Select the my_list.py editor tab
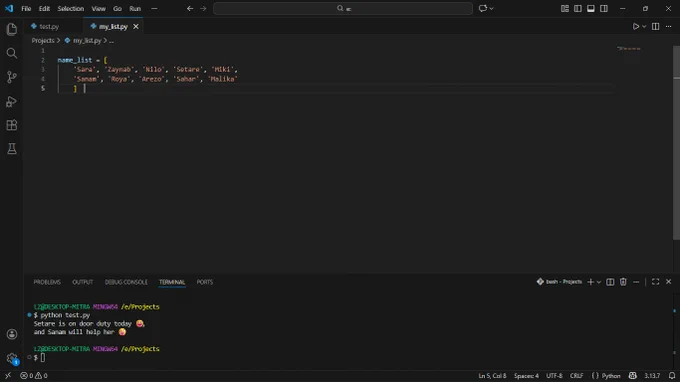 coord(113,26)
